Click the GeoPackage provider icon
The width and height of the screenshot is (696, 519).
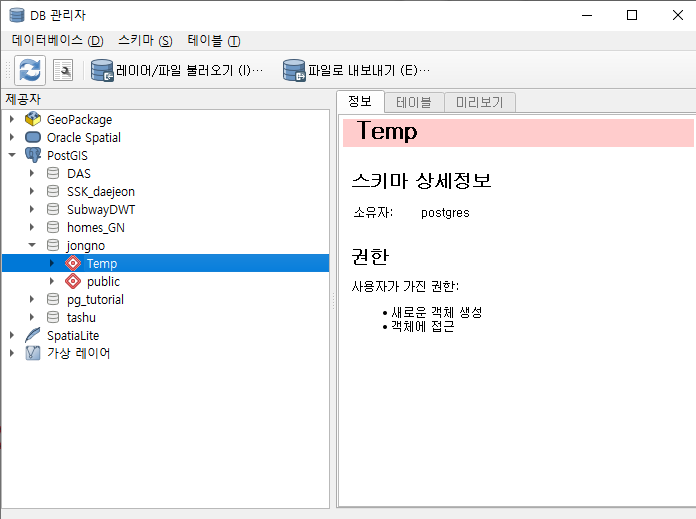coord(33,119)
